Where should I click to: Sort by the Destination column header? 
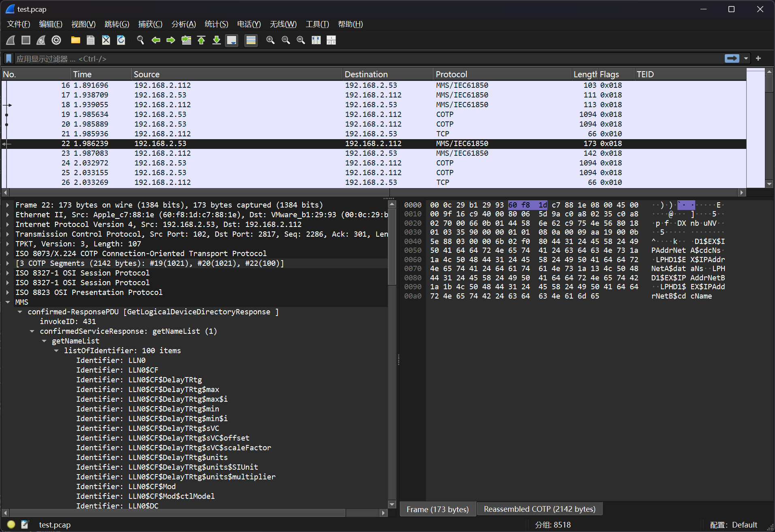pyautogui.click(x=388, y=74)
